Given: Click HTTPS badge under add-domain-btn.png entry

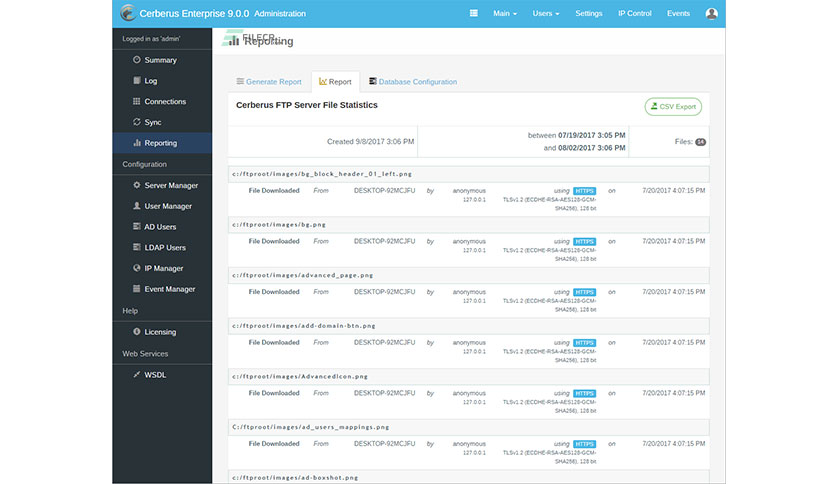Looking at the screenshot, I should 584,343.
